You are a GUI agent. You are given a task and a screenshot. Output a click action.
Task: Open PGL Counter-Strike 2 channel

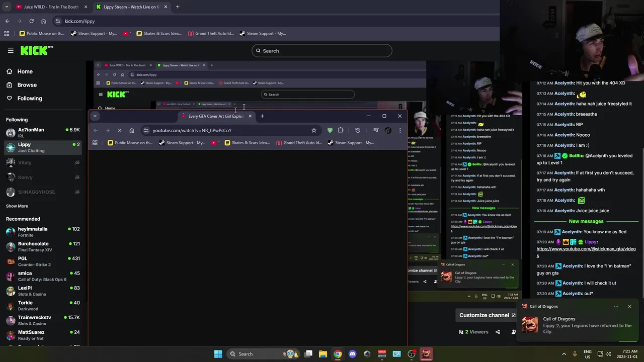[43, 261]
